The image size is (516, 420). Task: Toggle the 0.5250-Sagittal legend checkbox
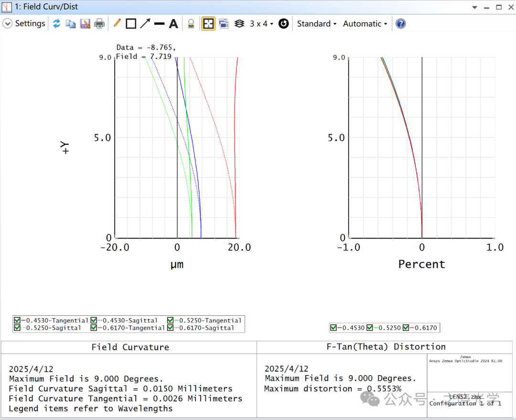17,328
